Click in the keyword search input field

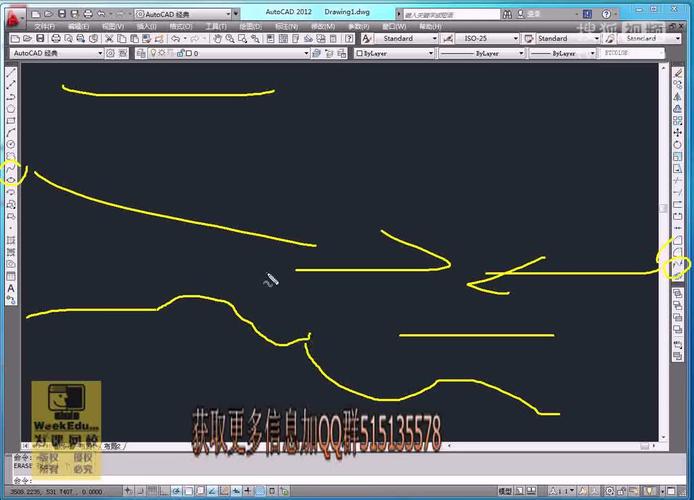(451, 15)
